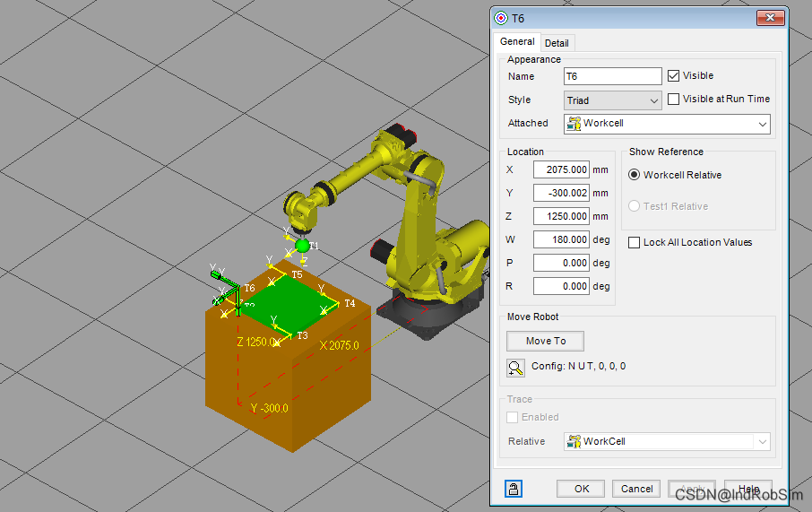The height and width of the screenshot is (512, 812).
Task: Click the Z location field 1250.000
Action: pyautogui.click(x=561, y=216)
